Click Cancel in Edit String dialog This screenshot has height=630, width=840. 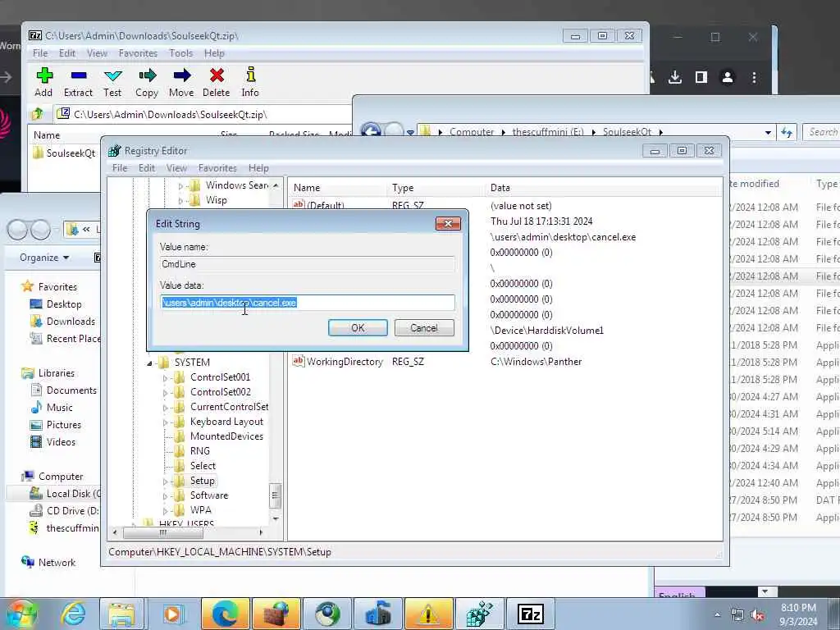(x=424, y=328)
